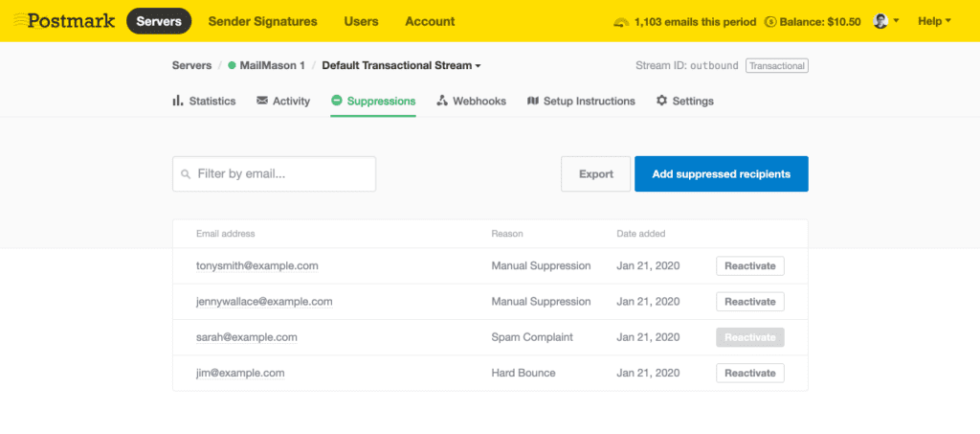Click the Postmark logo
Image resolution: width=980 pixels, height=434 pixels.
point(64,21)
